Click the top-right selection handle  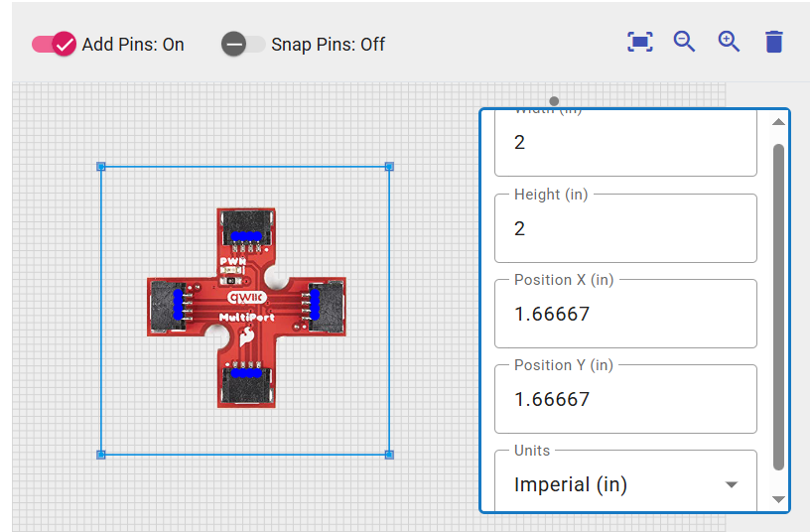389,167
